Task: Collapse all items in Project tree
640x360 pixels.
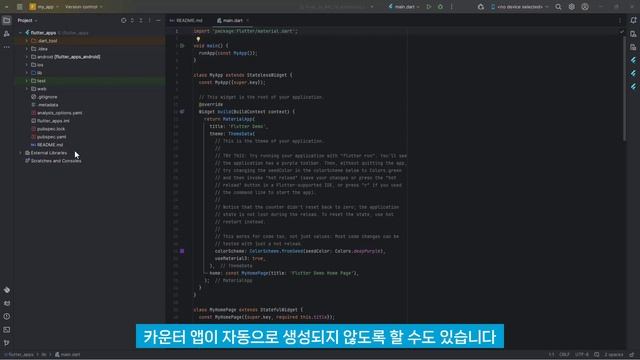Action: [x=141, y=20]
